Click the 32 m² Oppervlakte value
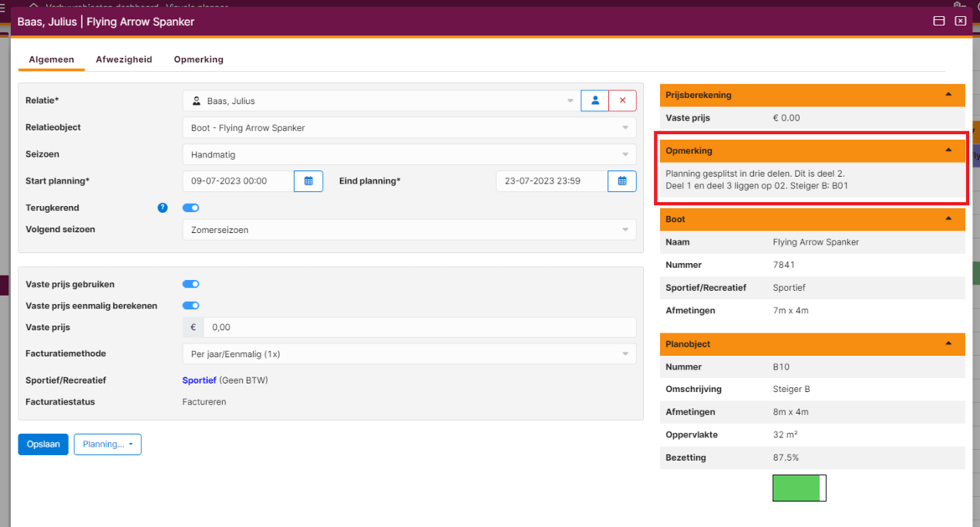980x527 pixels. [x=785, y=435]
